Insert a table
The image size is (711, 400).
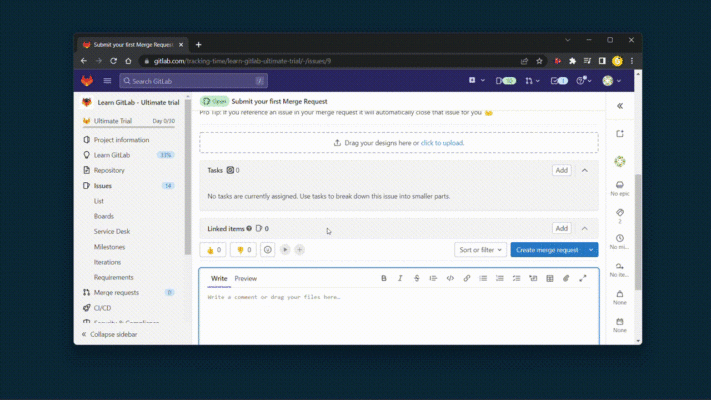tap(550, 278)
